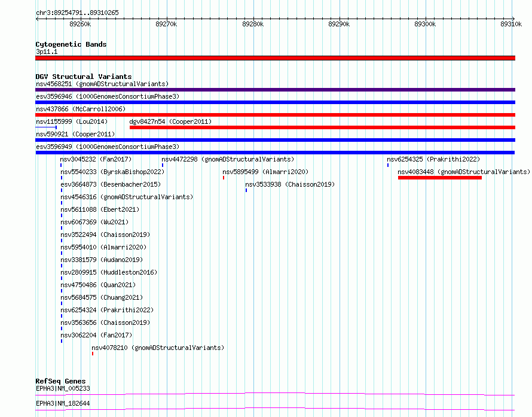The height and width of the screenshot is (417, 532).
Task: Select variant nsv6067369 (Wu2021) label
Action: [x=94, y=222]
